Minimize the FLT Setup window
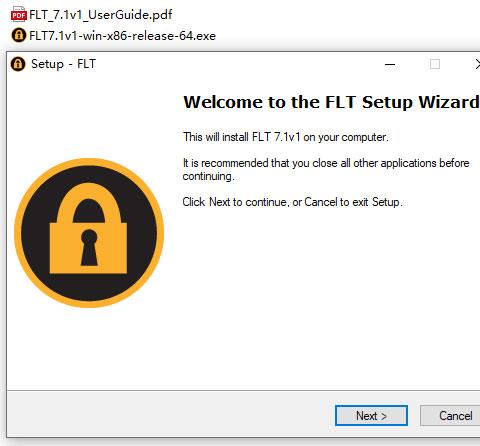480x446 pixels. (390, 64)
